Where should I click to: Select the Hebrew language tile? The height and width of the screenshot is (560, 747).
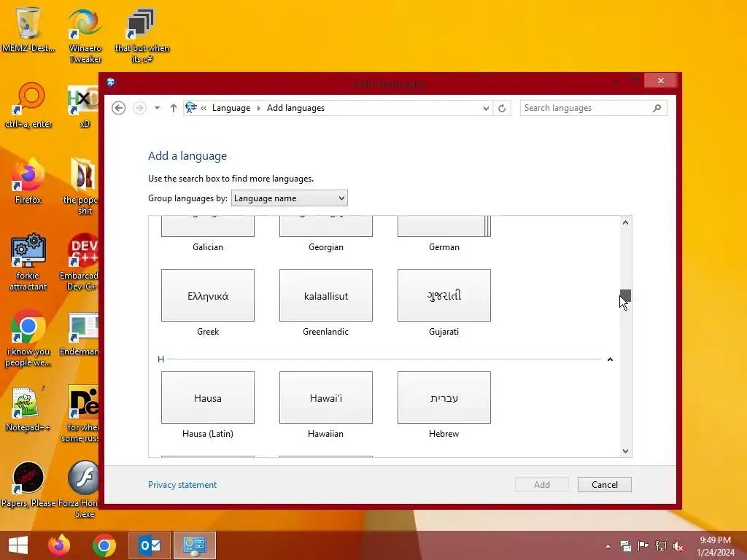point(444,397)
